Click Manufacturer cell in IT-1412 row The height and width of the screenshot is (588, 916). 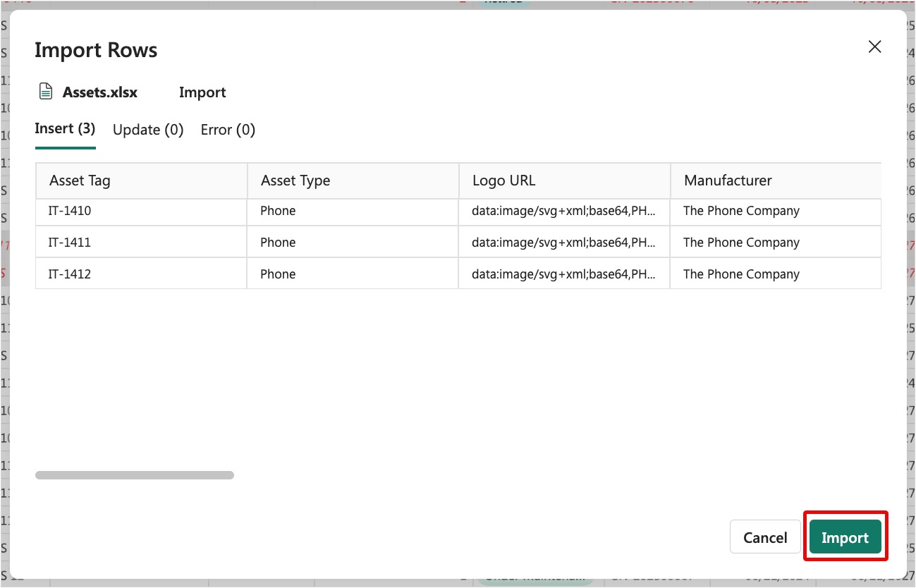point(776,274)
